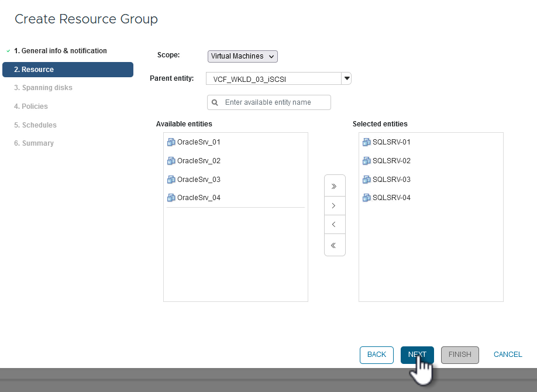This screenshot has width=537, height=392.
Task: Click the VM icon beside OracleSrv_03
Action: tap(171, 180)
